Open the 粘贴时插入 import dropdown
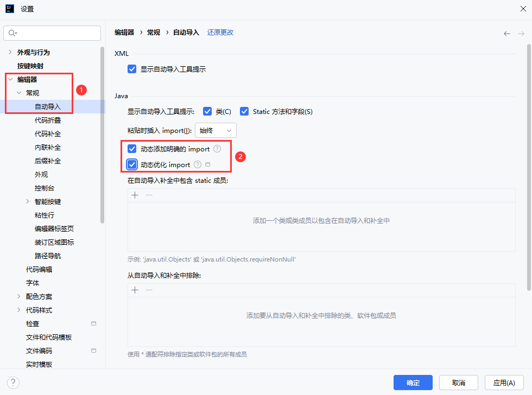The image size is (532, 395). click(216, 131)
